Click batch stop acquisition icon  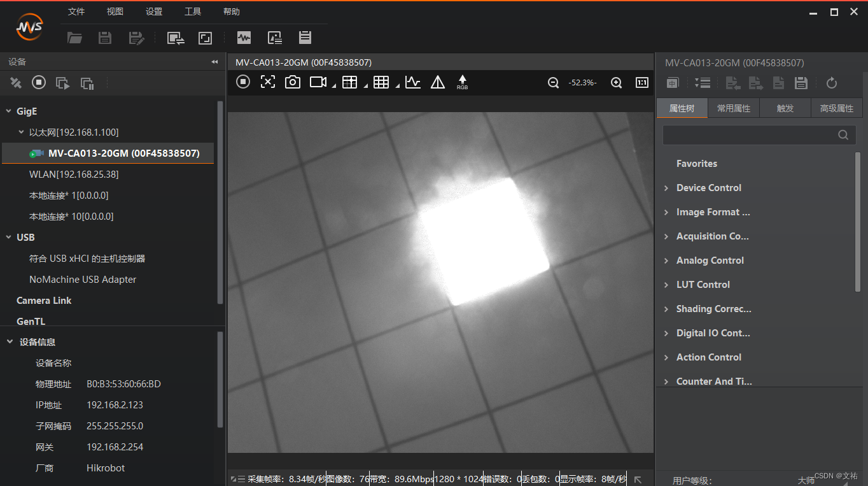87,83
